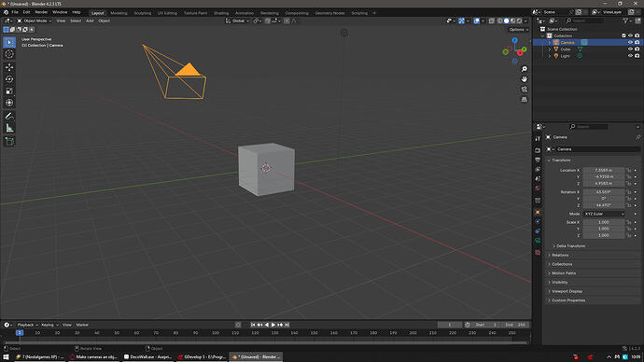This screenshot has height=362, width=644.
Task: Switch orthographic/perspective grid icon
Action: 525,99
